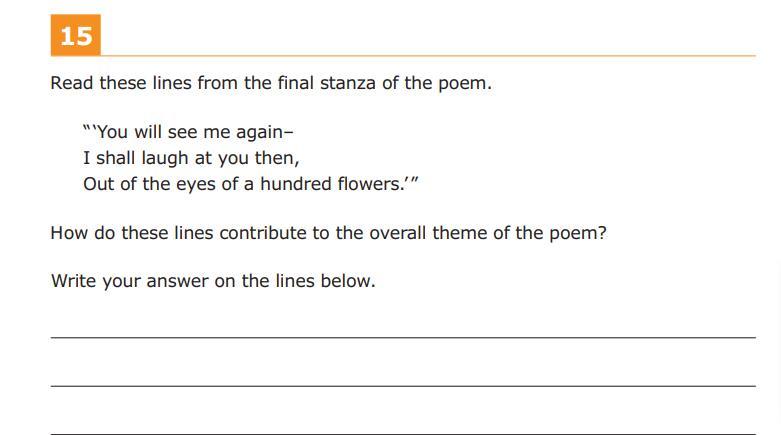The height and width of the screenshot is (435, 781).
Task: Click the line "I shall laugh at you then"
Action: coord(191,158)
